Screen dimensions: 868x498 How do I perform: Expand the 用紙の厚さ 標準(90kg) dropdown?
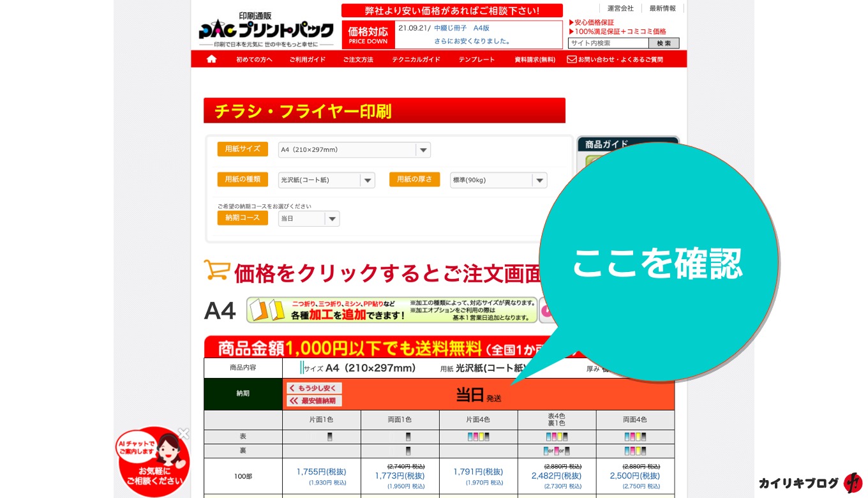[x=498, y=181]
